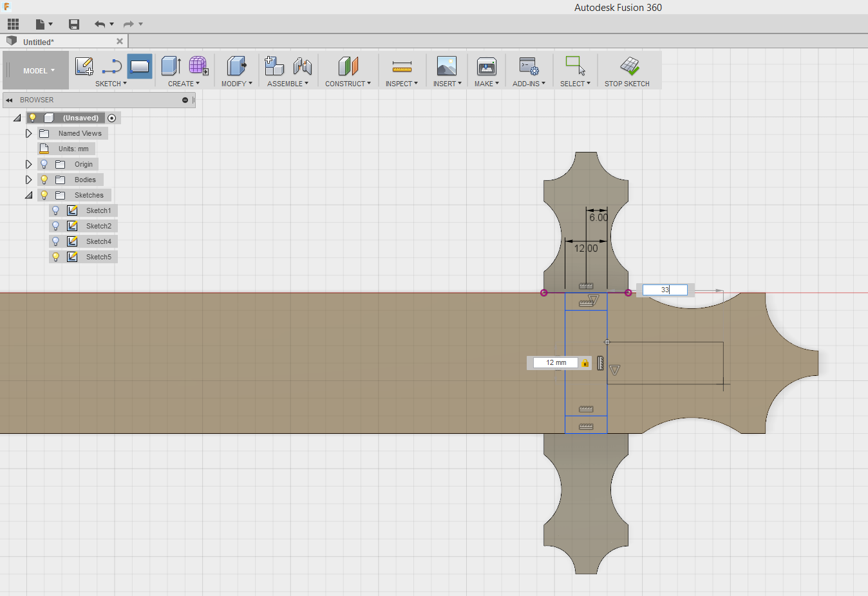
Task: Select the 3D Print make icon
Action: coord(486,66)
